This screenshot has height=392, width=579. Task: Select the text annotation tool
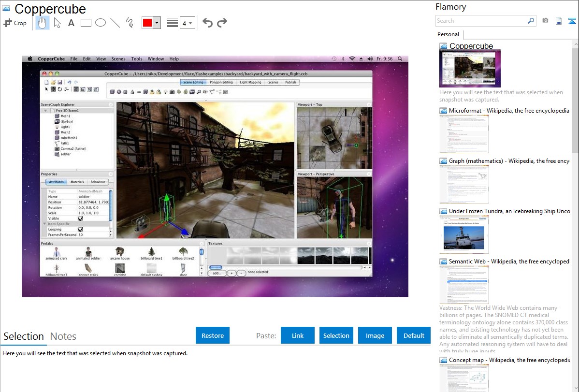[x=71, y=23]
